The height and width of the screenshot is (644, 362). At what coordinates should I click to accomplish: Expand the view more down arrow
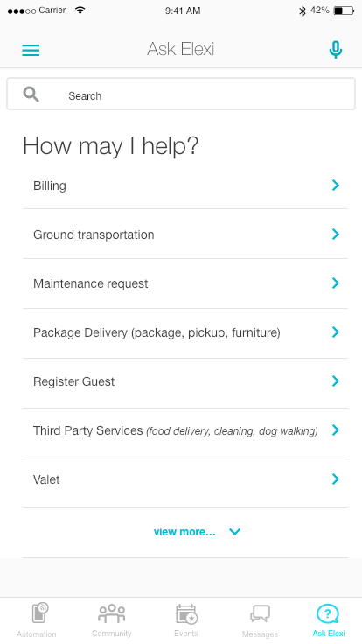tap(234, 532)
